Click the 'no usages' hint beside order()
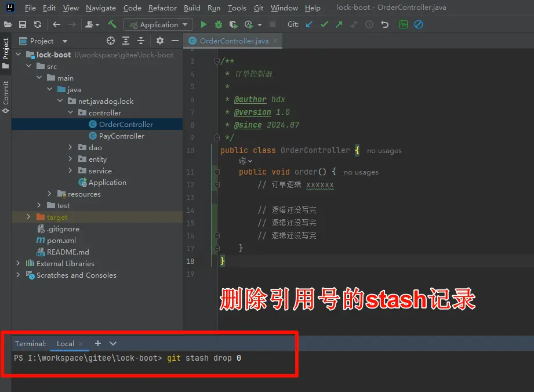This screenshot has width=534, height=392. pyautogui.click(x=361, y=172)
